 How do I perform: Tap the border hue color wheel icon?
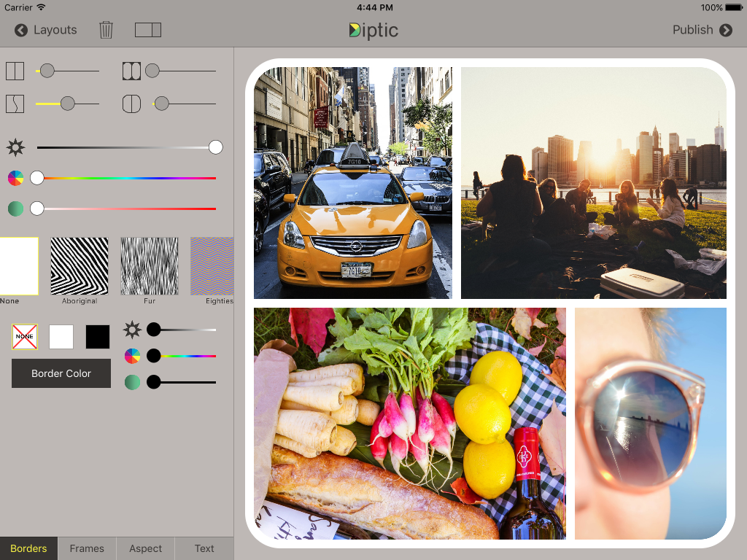point(16,178)
